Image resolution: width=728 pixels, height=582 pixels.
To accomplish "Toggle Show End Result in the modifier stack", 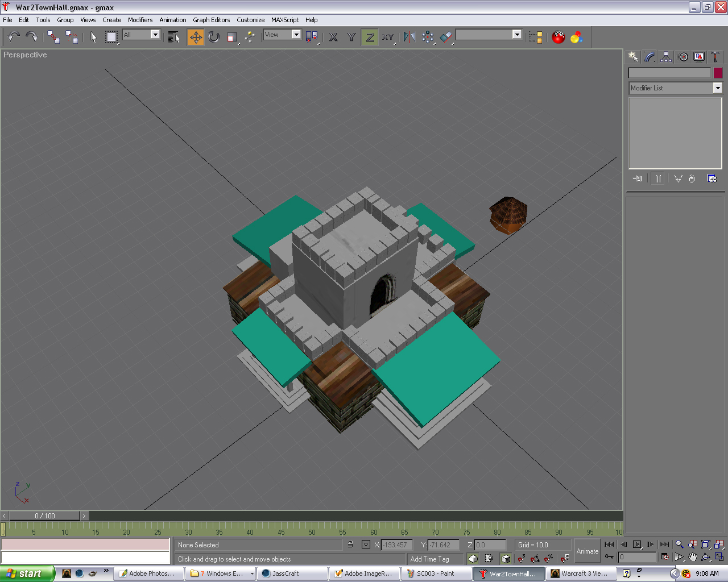I will pyautogui.click(x=658, y=178).
